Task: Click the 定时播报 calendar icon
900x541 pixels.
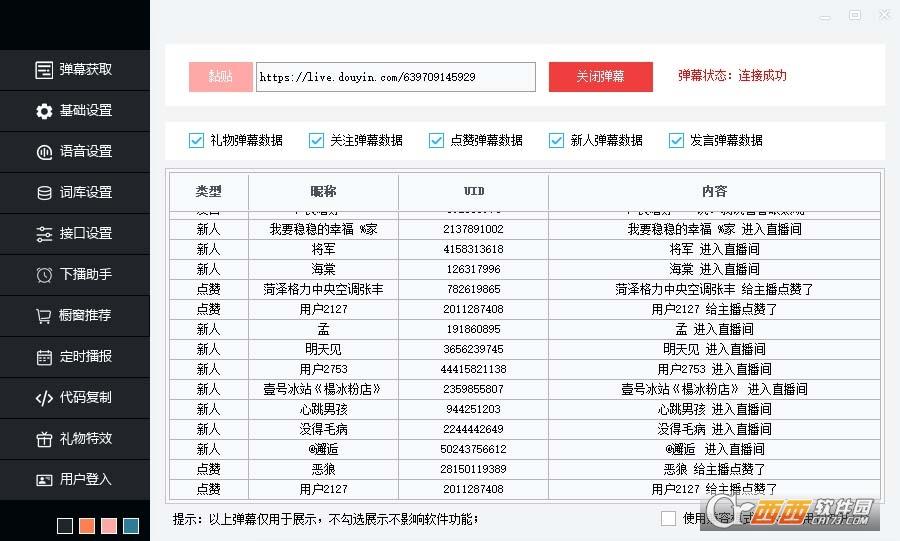Action: click(44, 357)
